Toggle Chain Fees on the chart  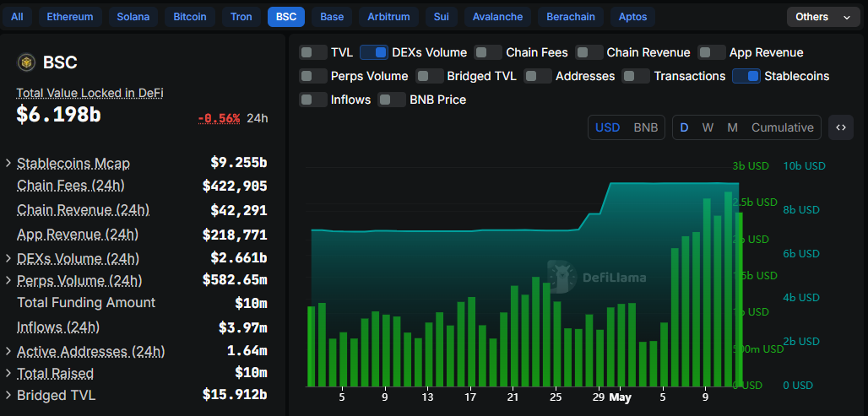coord(488,52)
